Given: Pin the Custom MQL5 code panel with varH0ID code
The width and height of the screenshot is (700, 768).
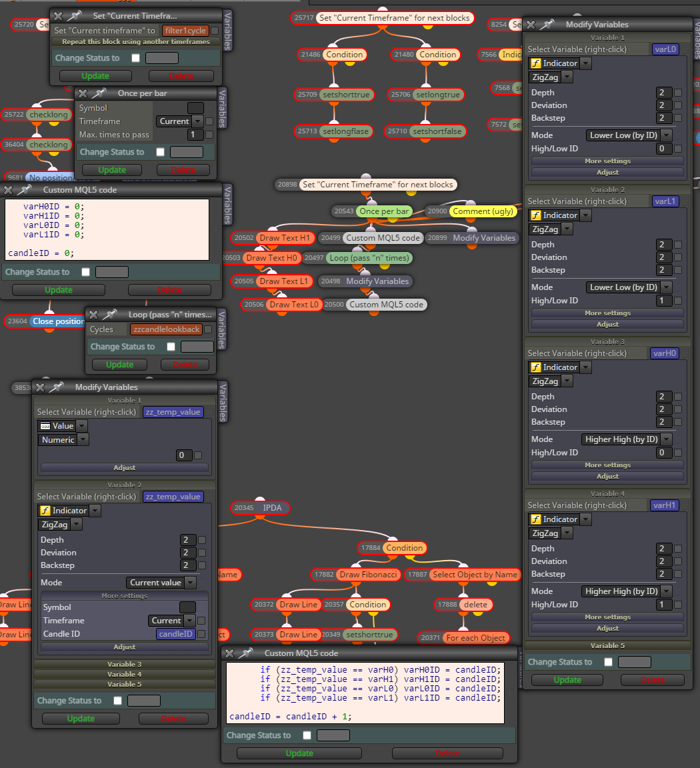Looking at the screenshot, I should [x=24, y=189].
